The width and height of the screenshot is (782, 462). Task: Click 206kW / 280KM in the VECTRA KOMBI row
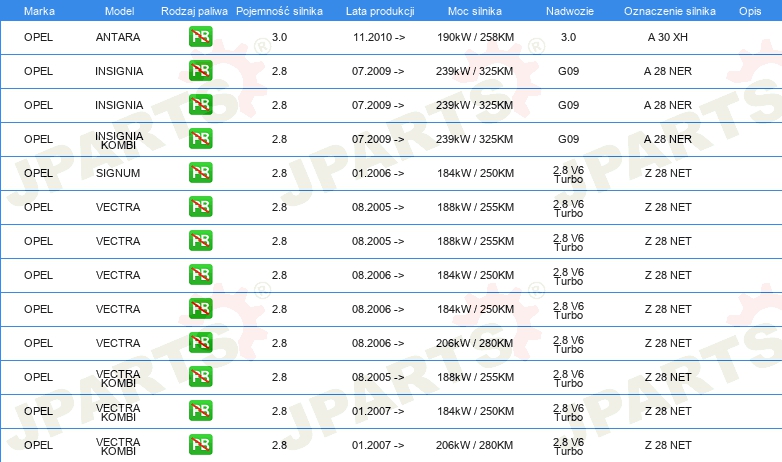click(x=474, y=445)
